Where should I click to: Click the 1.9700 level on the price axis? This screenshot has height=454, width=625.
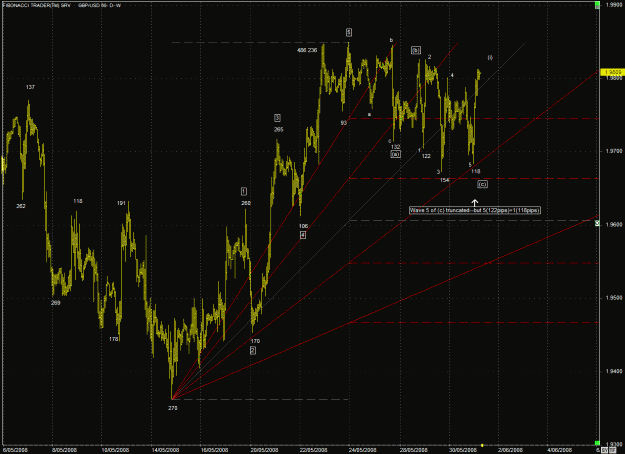[x=614, y=151]
